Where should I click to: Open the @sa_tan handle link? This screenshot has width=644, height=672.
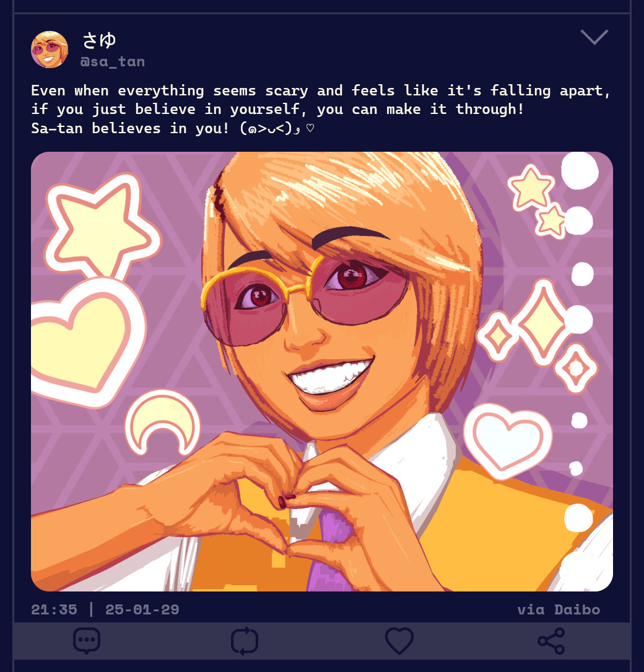(113, 62)
